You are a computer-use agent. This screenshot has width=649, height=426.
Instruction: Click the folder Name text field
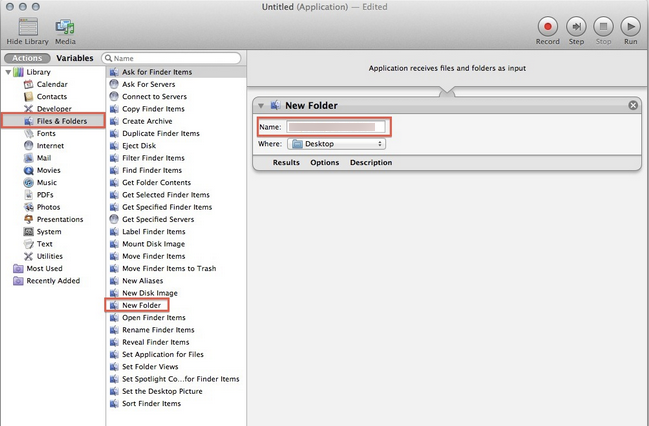pos(336,127)
